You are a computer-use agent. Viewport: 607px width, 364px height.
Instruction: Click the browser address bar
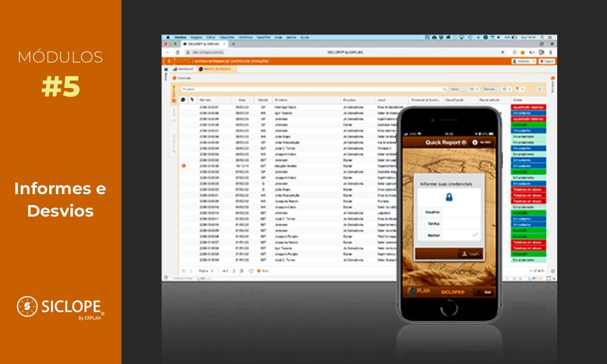(345, 52)
